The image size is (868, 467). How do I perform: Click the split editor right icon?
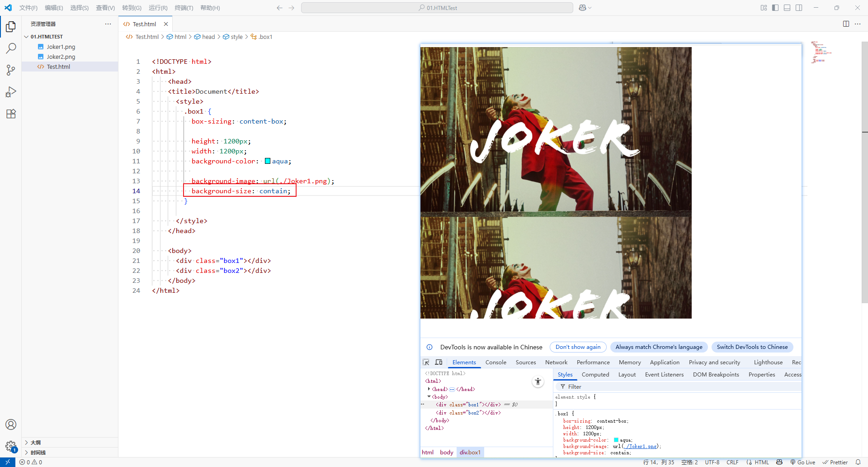pos(846,24)
